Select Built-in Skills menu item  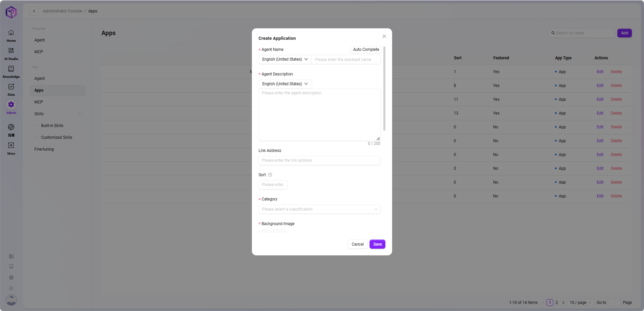pos(52,126)
